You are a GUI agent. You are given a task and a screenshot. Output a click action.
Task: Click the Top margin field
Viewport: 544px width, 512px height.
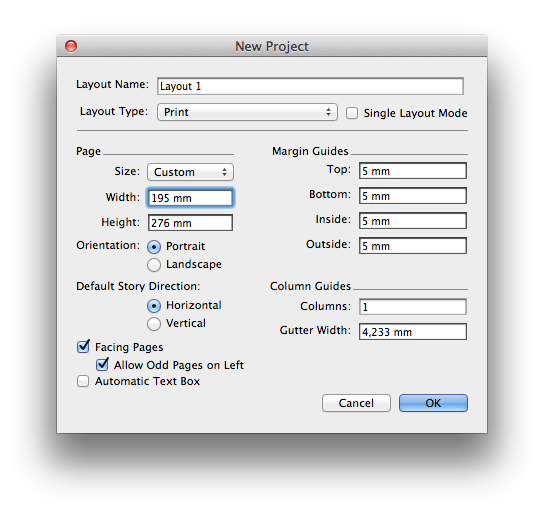[413, 171]
